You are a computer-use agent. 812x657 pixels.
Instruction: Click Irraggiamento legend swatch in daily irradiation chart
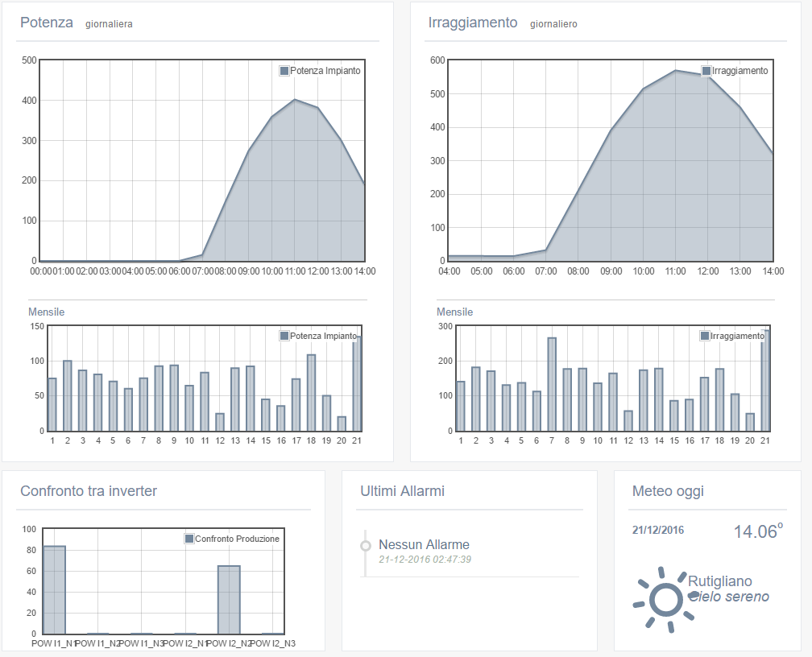706,71
